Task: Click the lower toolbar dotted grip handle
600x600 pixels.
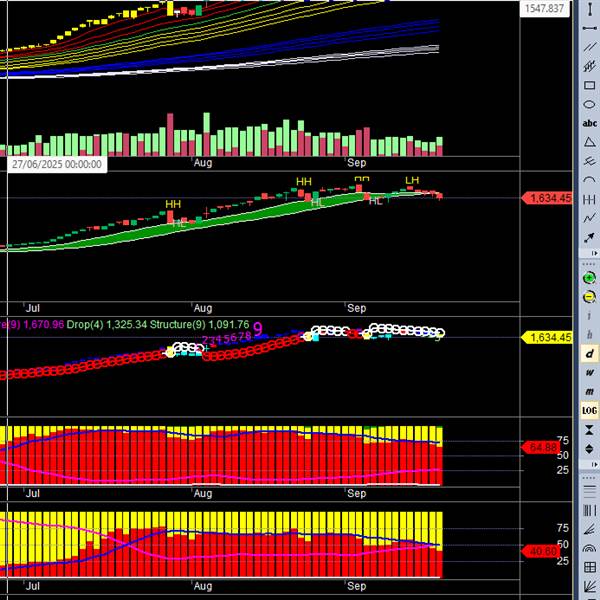Action: click(589, 477)
